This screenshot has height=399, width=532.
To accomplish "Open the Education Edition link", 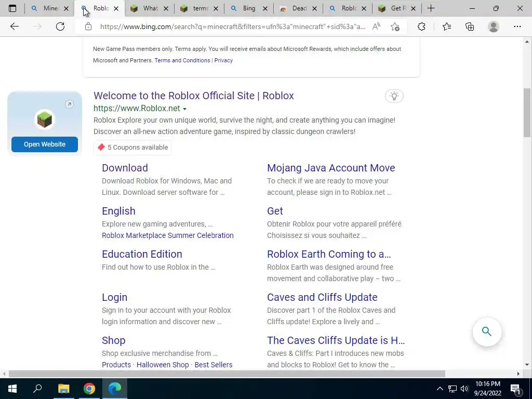I will click(x=142, y=254).
